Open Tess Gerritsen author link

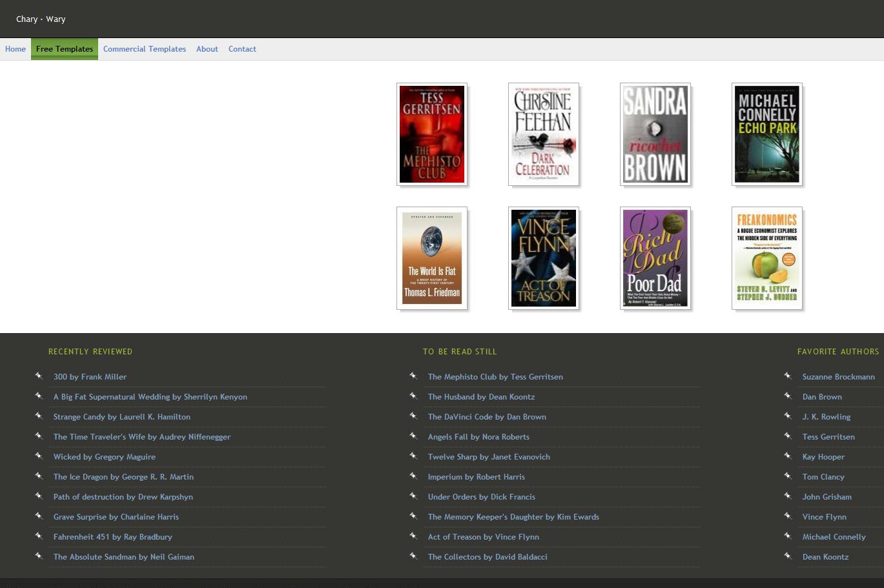pyautogui.click(x=828, y=437)
